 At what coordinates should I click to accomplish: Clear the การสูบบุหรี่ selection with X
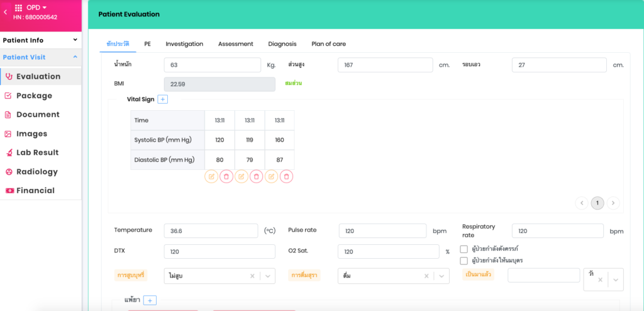pos(252,276)
